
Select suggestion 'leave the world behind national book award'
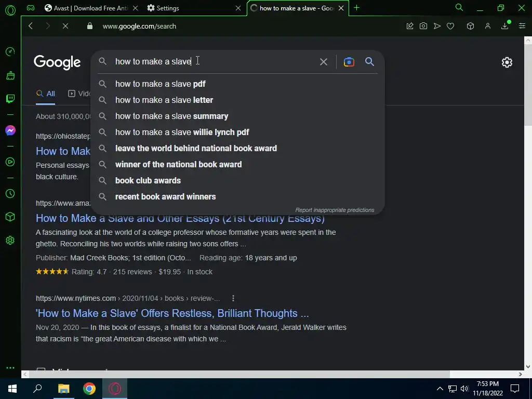pos(237,148)
